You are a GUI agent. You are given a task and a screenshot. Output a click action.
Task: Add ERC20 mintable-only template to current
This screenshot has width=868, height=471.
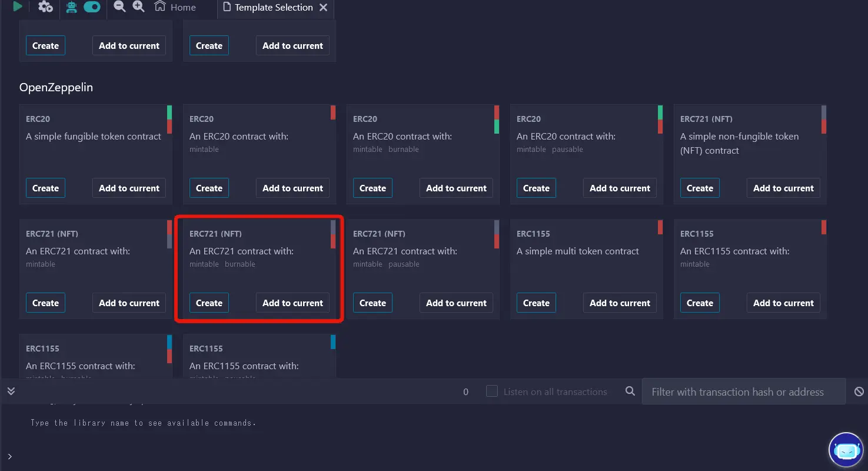pos(292,188)
